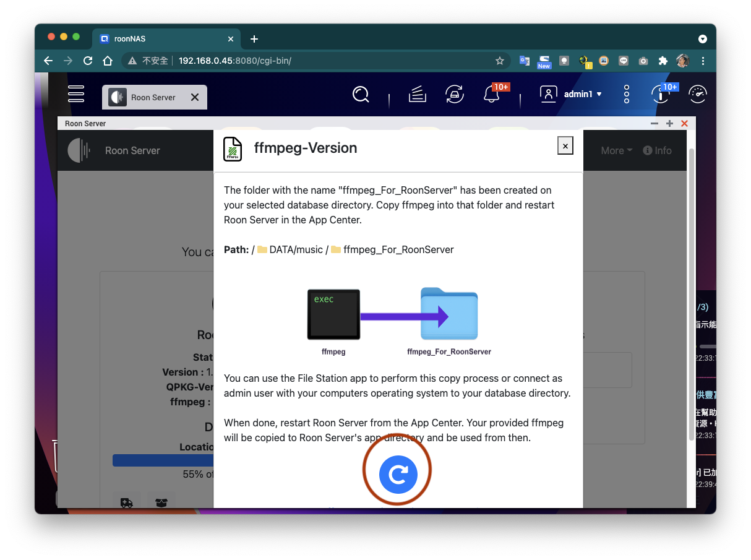Open the info icon with blue 10+ badge

661,94
